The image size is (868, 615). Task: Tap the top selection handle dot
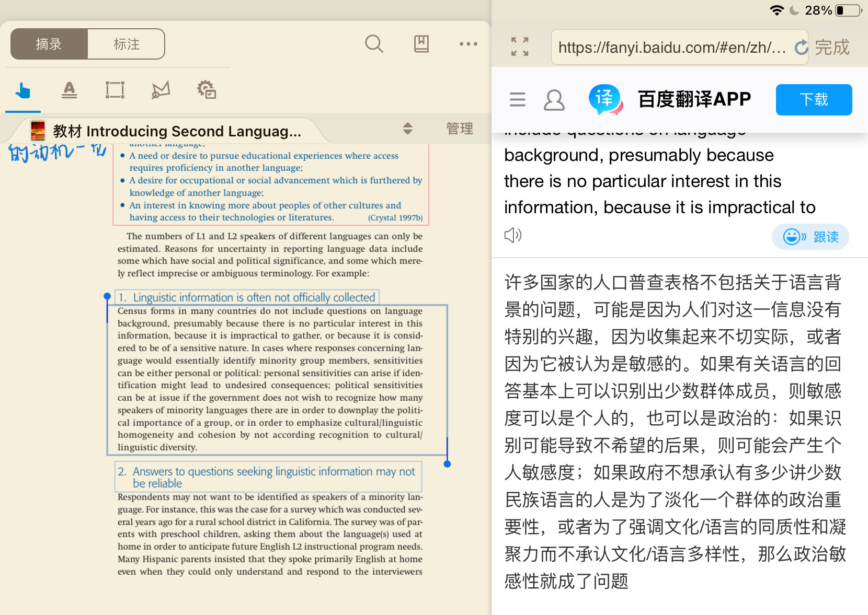coord(107,296)
